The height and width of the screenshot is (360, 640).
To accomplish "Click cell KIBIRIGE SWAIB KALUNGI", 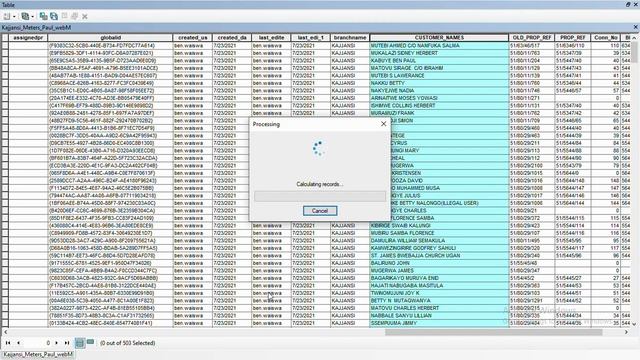I will click(x=439, y=225).
